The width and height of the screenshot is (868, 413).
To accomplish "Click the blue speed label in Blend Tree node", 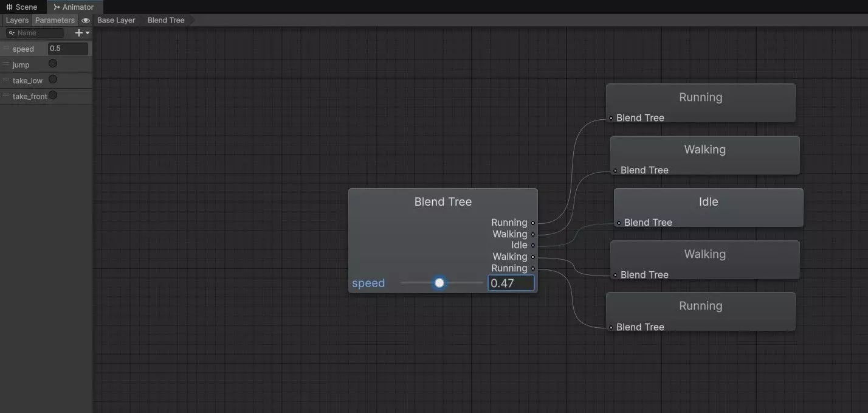I will tap(368, 283).
